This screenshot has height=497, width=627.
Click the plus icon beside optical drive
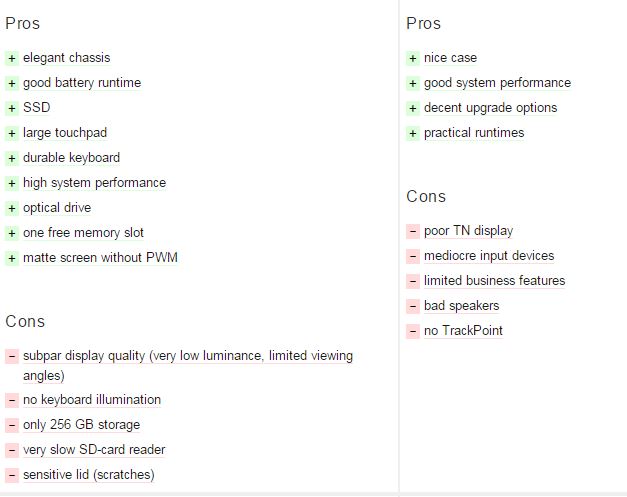pos(12,208)
